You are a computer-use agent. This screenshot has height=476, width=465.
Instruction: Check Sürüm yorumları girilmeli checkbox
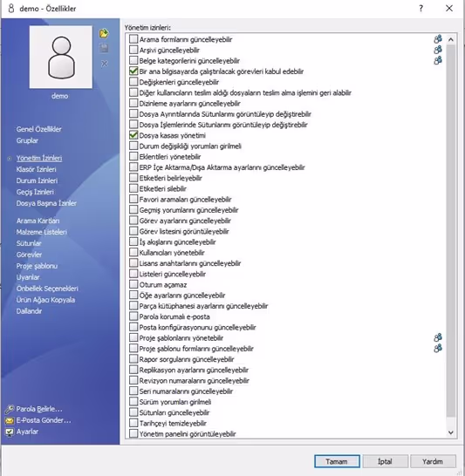133,402
